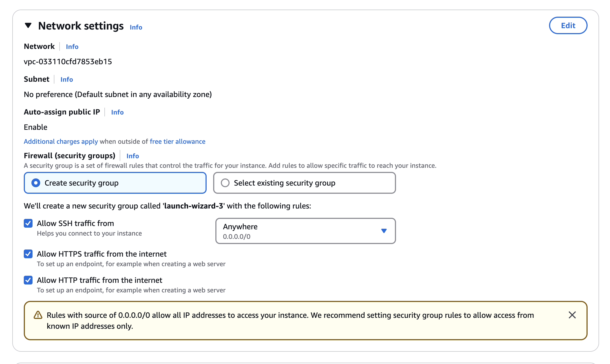This screenshot has width=610, height=364.
Task: Click Info beside Auto-assign public IP
Action: [x=117, y=112]
